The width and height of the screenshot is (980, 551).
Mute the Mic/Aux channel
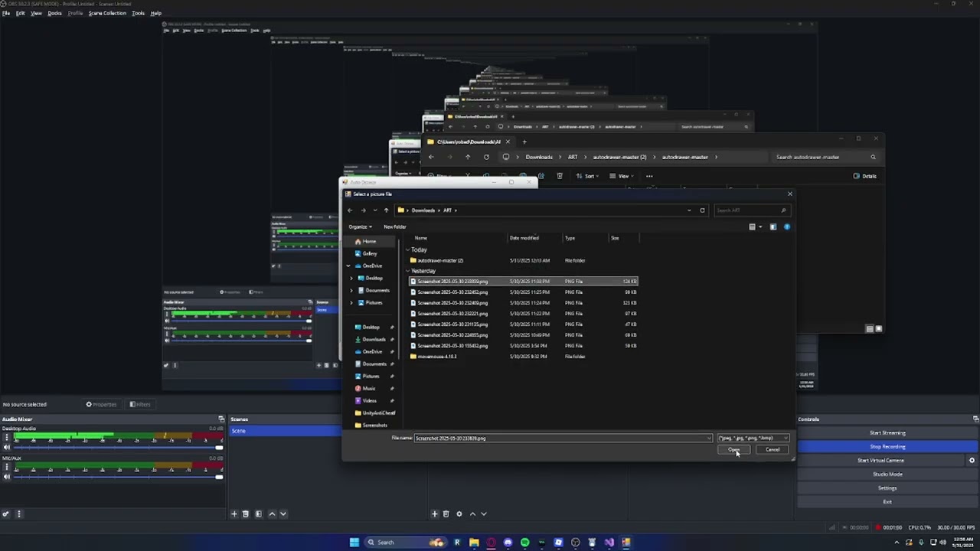pos(7,476)
